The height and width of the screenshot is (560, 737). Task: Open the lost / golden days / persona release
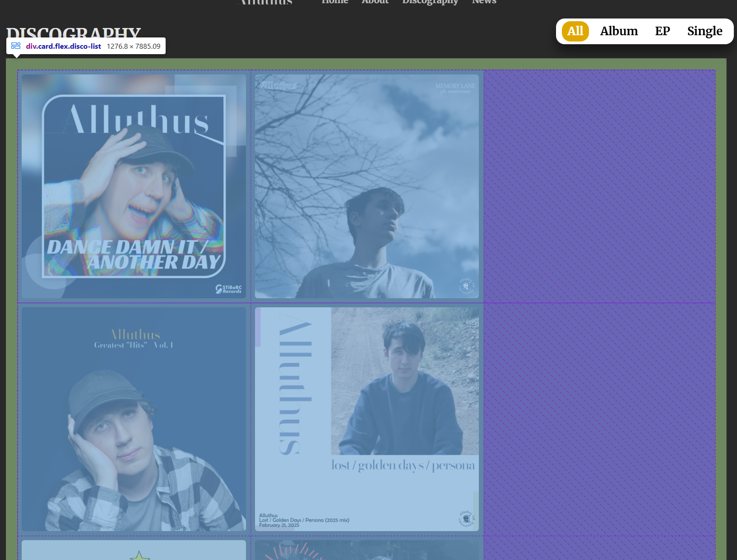366,419
